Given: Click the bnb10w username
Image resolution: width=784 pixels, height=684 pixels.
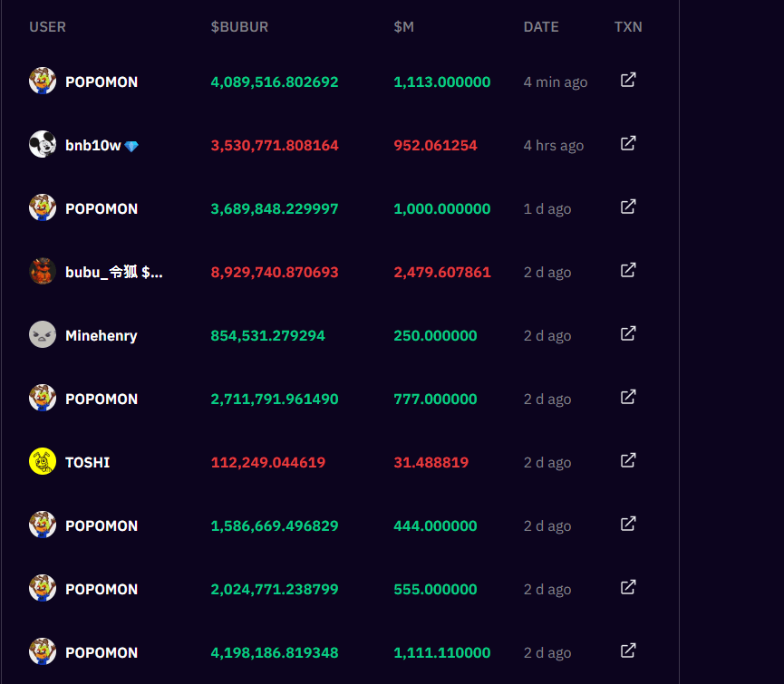Looking at the screenshot, I should pyautogui.click(x=92, y=145).
